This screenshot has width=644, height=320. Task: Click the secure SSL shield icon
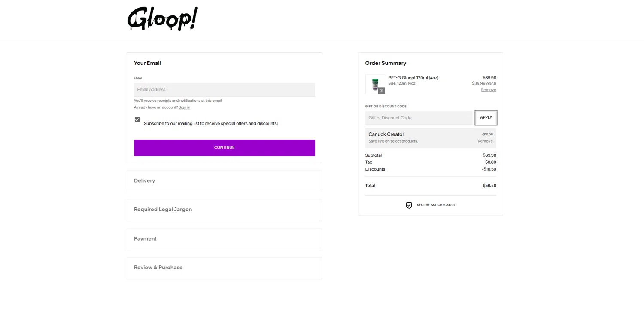click(409, 205)
